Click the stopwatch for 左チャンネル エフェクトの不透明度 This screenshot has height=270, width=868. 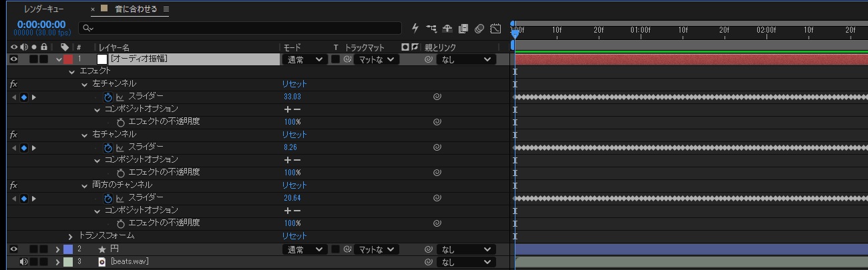tap(120, 122)
